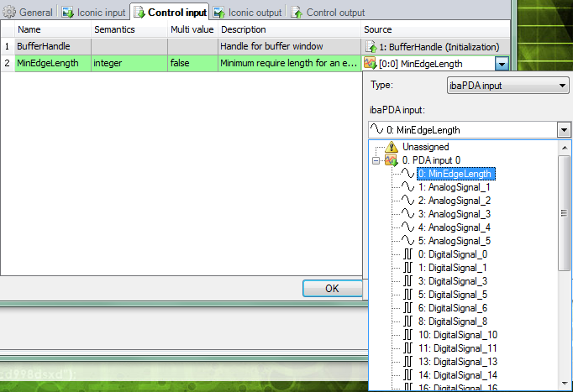Viewport: 573px width, 392px height.
Task: Choose 3: AnalogSignal_3 from tree
Action: click(x=455, y=214)
